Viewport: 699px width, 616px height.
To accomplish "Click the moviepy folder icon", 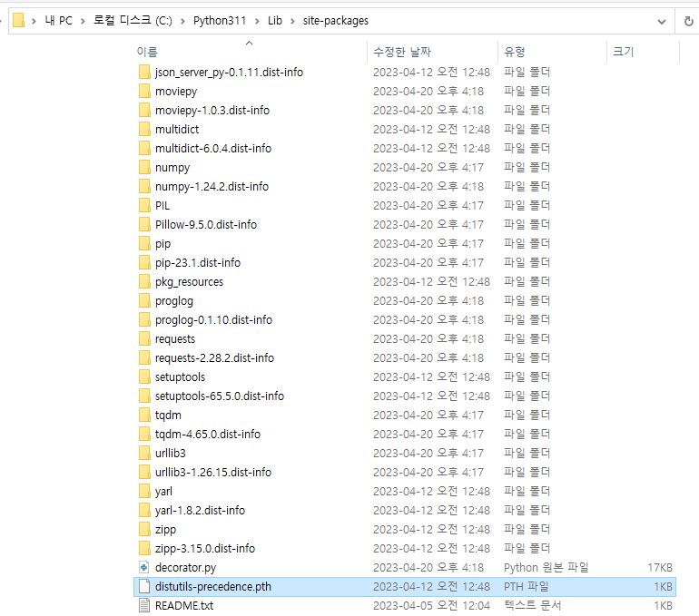I will [144, 91].
